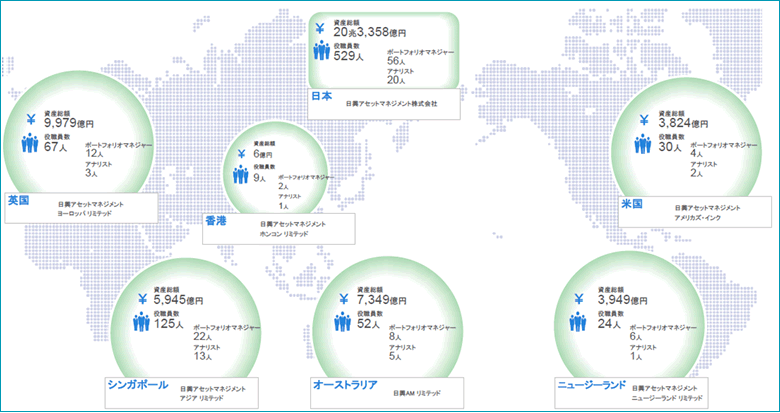Click the 日興AM リミテッド company text

(x=417, y=393)
